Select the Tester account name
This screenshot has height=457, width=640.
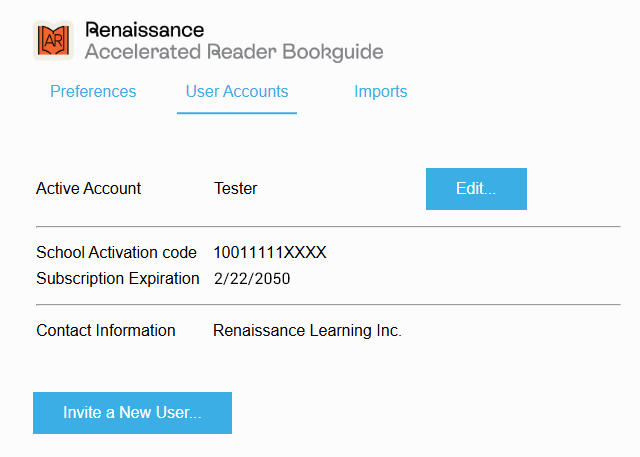click(235, 188)
